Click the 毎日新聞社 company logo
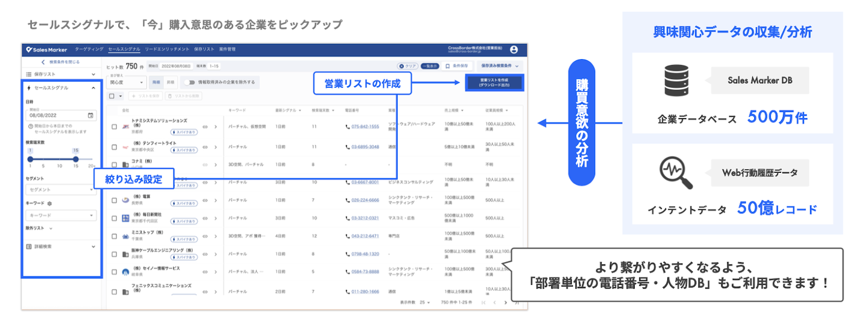Viewport: 868px width, 318px height. pos(125,217)
